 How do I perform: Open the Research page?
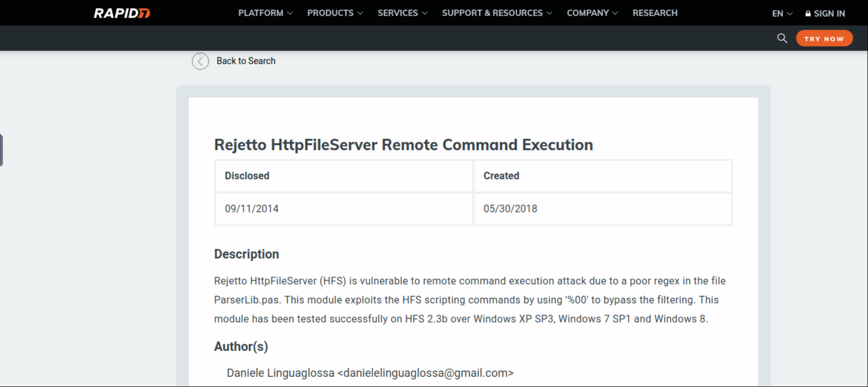coord(655,13)
